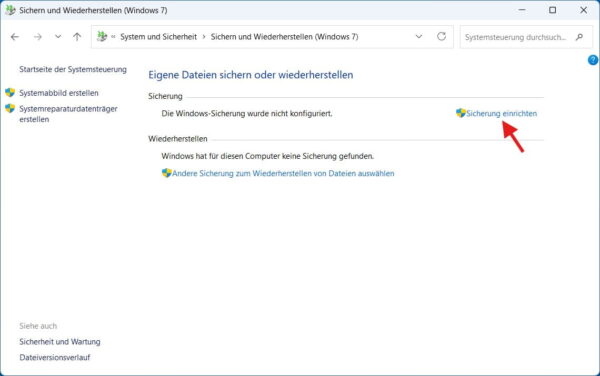Click the breadcrumb overflow double chevron
The height and width of the screenshot is (376, 600).
(113, 37)
